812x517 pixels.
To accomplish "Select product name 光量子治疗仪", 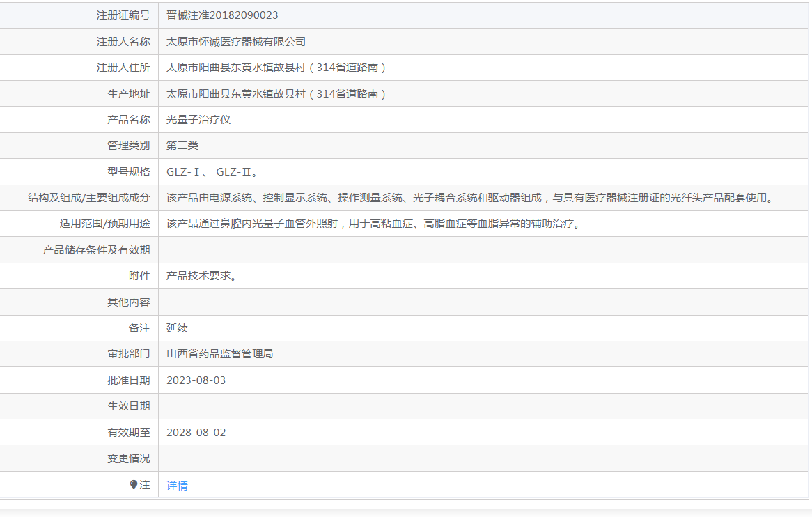I will pos(198,120).
